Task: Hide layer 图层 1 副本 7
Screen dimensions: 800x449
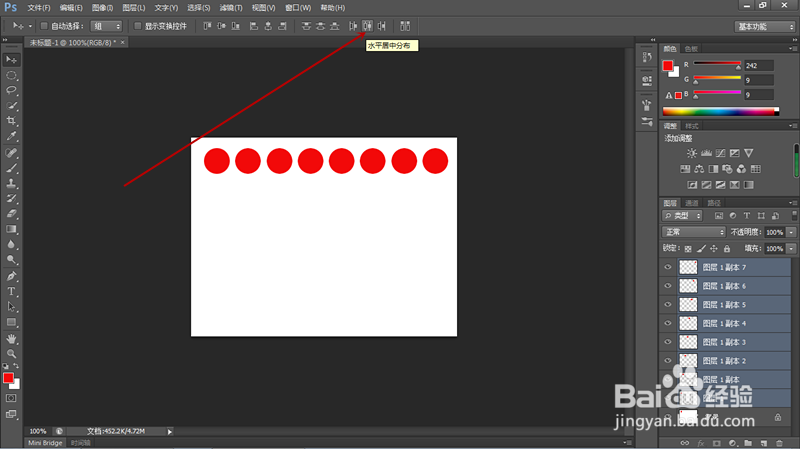Action: [x=668, y=267]
